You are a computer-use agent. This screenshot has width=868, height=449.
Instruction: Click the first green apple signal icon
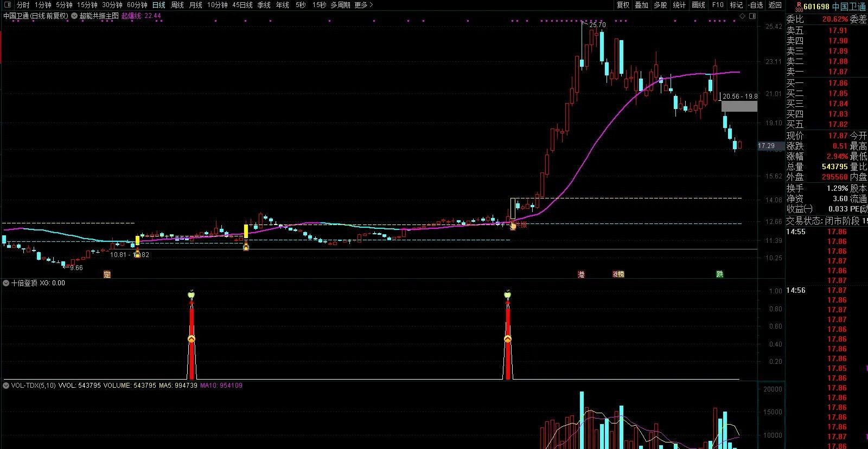191,294
